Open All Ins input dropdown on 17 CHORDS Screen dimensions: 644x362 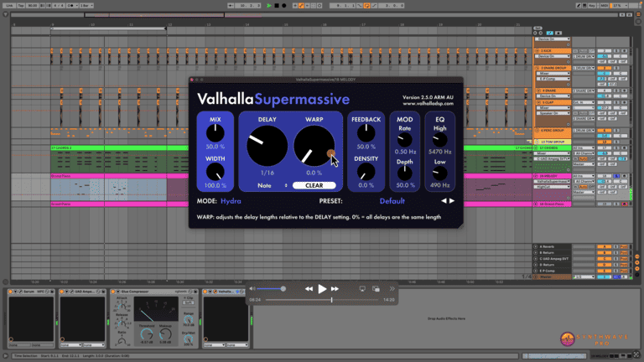[x=584, y=147]
